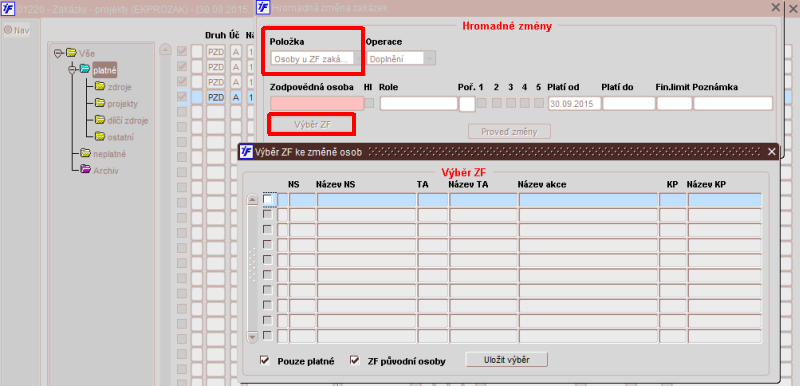Click scroll down arrow in Výběr ZF list
The height and width of the screenshot is (386, 800).
[x=252, y=337]
